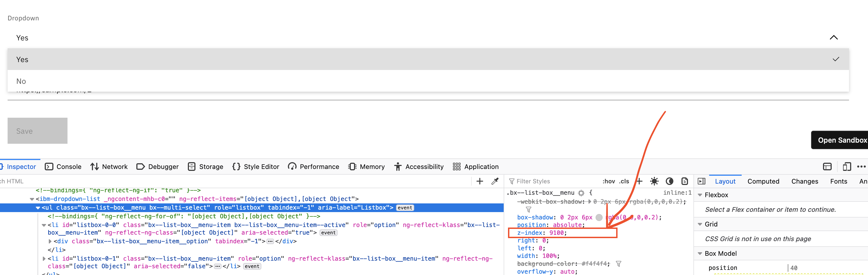Edit the overflow-y value auto
Image resolution: width=868 pixels, height=275 pixels.
click(567, 272)
